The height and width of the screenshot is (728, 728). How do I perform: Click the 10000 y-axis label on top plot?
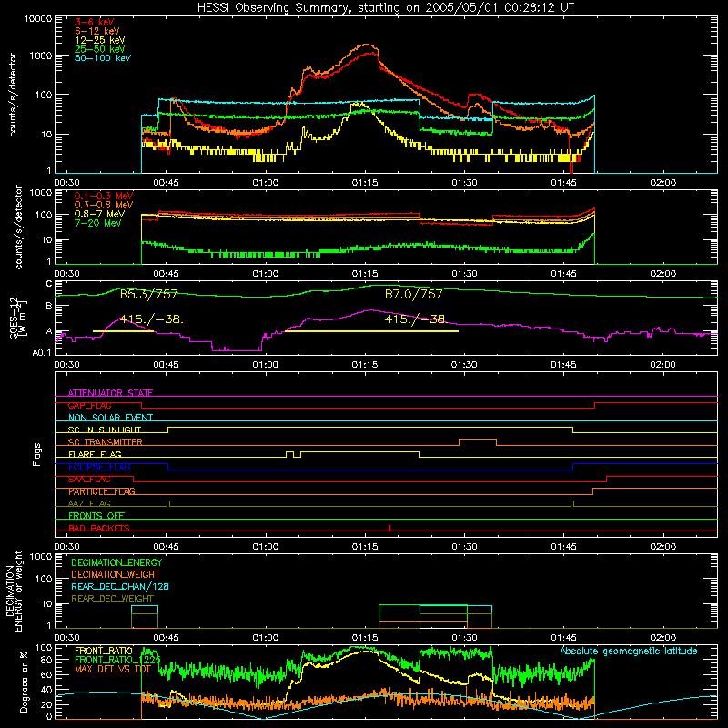click(38, 19)
